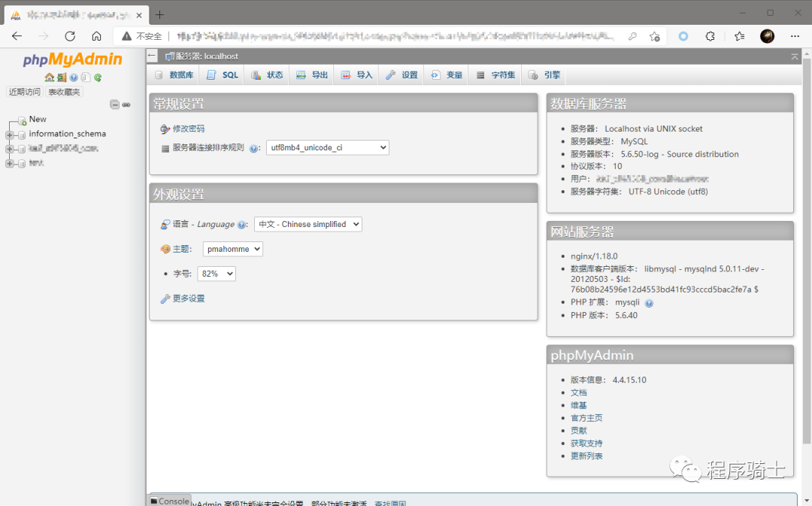Click the saved password key icon in address bar
The image size is (812, 506).
632,36
